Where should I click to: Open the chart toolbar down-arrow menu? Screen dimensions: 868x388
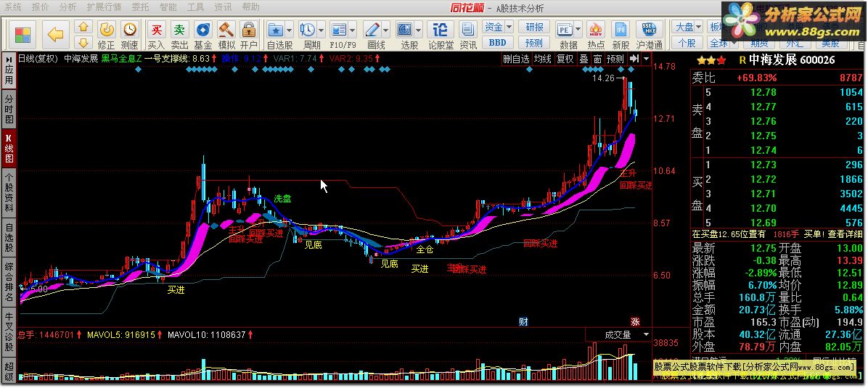tap(647, 59)
